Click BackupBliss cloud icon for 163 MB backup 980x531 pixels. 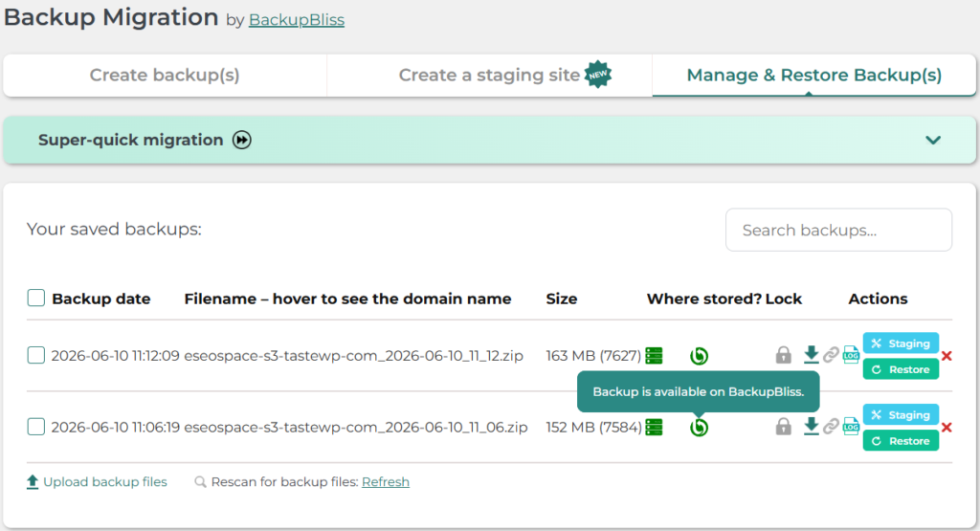[699, 356]
